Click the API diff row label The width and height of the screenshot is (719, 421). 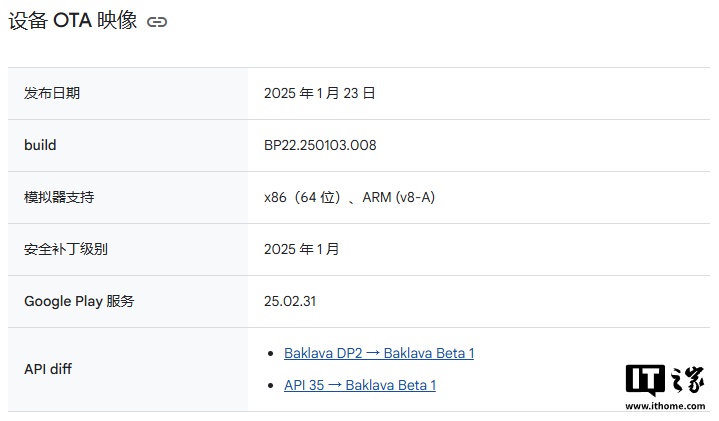point(48,369)
